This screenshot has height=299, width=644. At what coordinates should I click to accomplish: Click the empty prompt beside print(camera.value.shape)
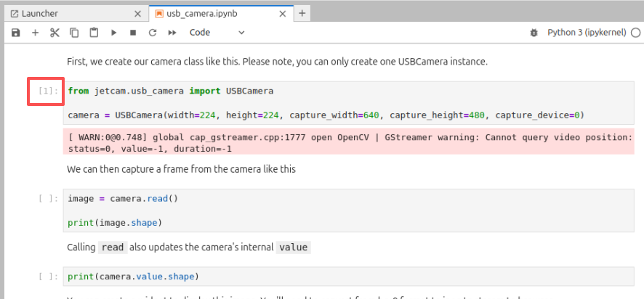click(x=49, y=277)
